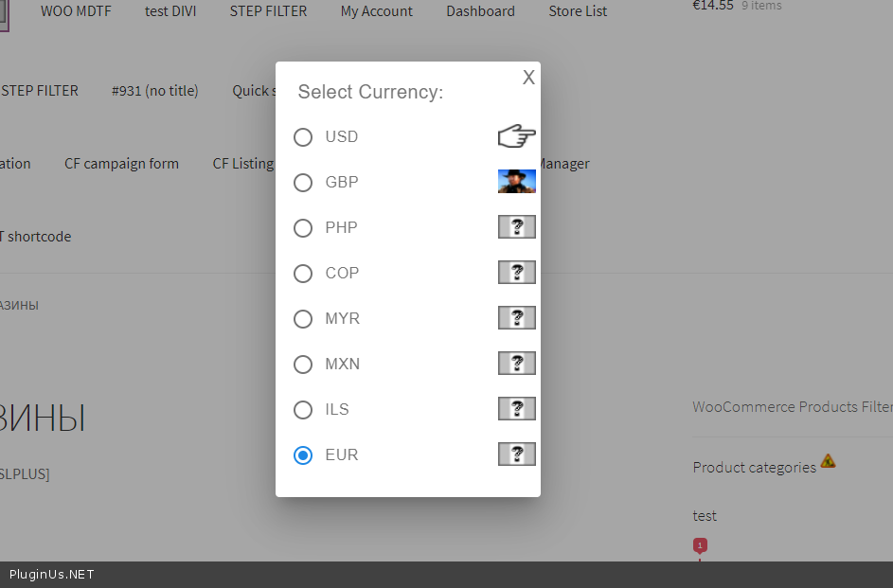The image size is (893, 588).
Task: Click the question mark flag beside MXN
Action: 516,364
